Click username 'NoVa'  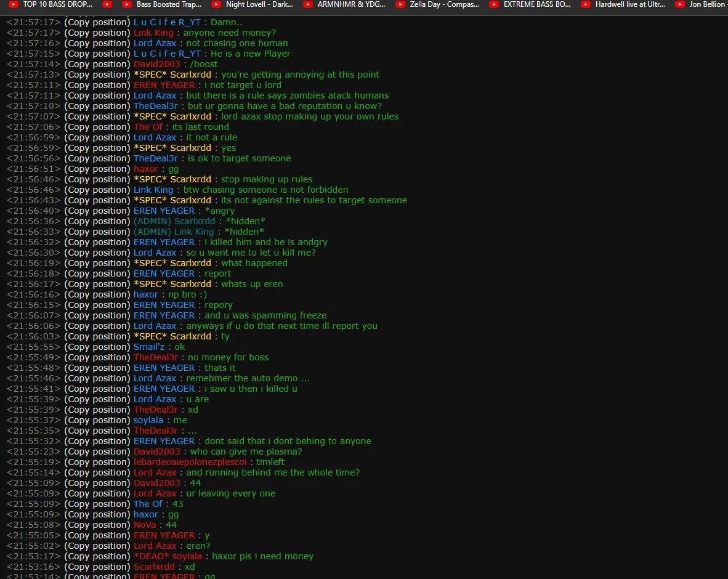[145, 525]
